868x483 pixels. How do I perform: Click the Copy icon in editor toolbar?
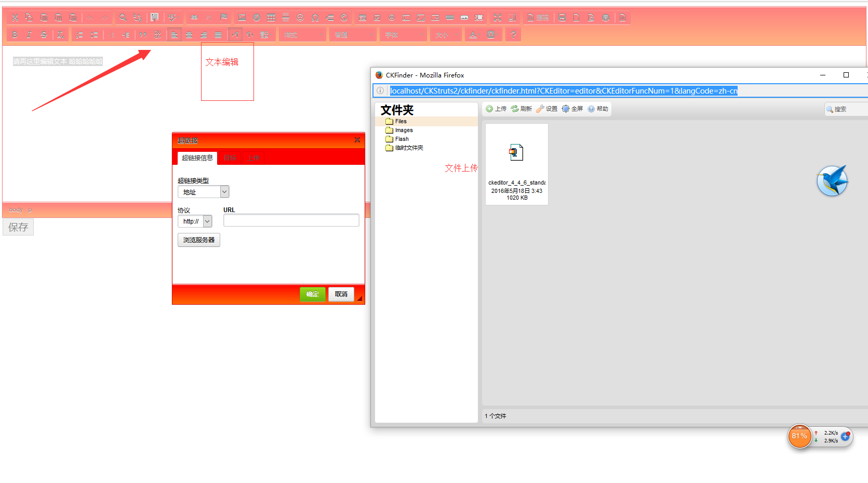click(30, 18)
